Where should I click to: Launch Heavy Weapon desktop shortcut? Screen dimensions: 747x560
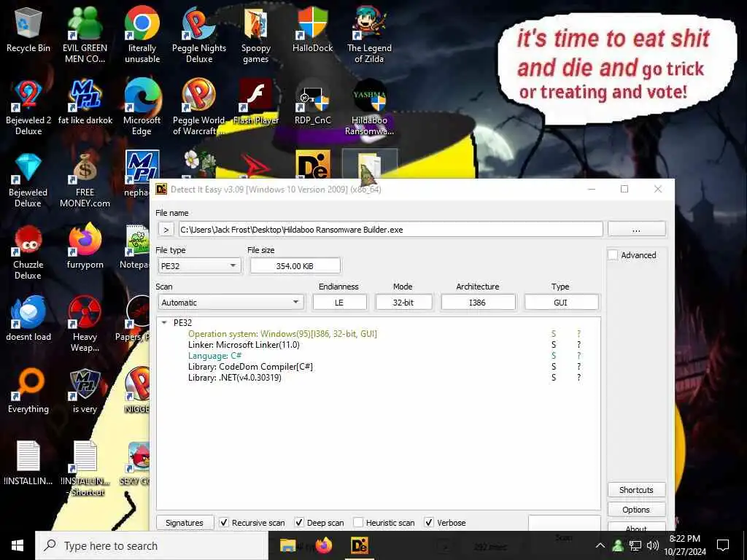(85, 324)
